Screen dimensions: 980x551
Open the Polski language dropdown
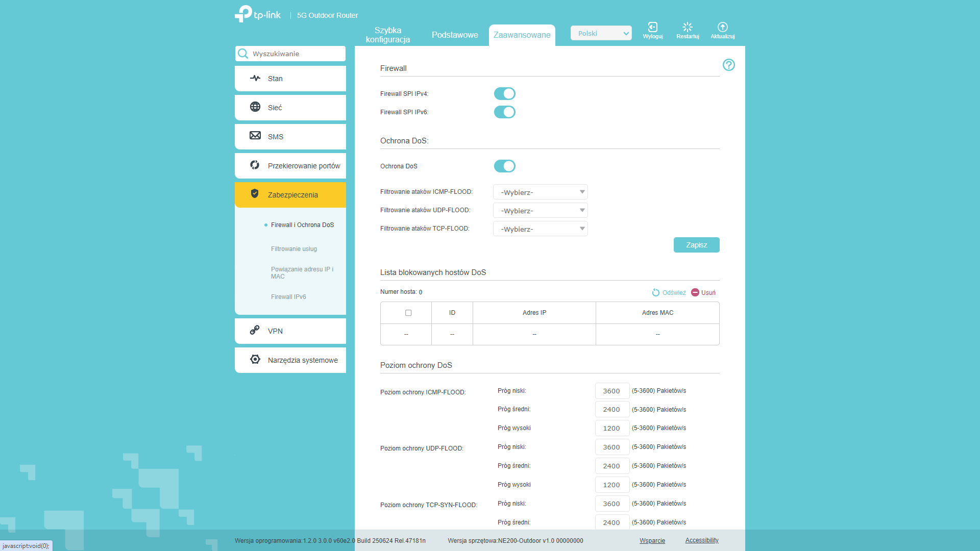(x=601, y=34)
